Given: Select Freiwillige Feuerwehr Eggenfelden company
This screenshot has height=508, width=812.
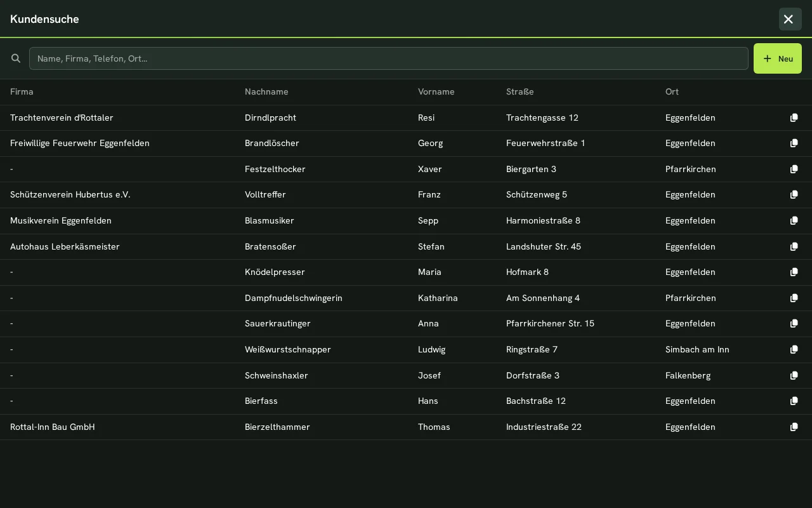Looking at the screenshot, I should click(80, 143).
